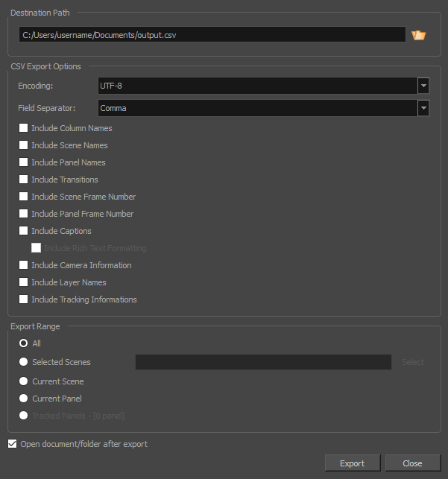The image size is (448, 479).
Task: Tick Include Tracking Informations
Action: click(24, 299)
